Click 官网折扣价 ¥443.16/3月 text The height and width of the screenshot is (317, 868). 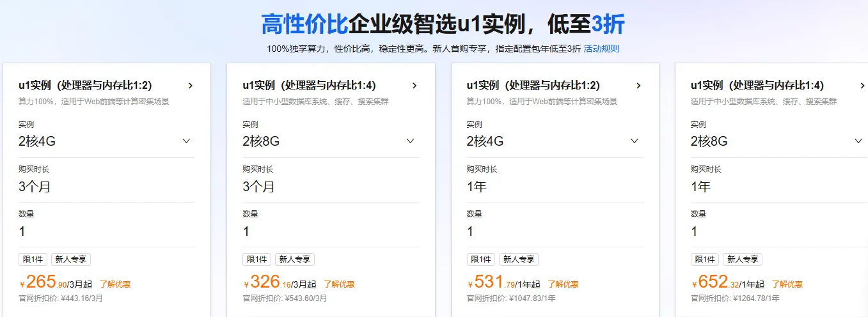tap(61, 298)
